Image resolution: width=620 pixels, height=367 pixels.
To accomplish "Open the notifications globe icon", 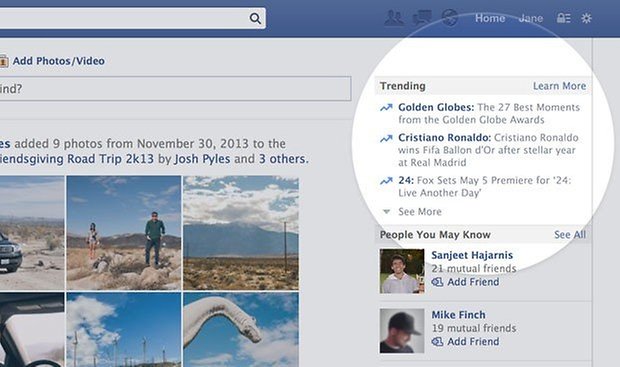I will 450,18.
